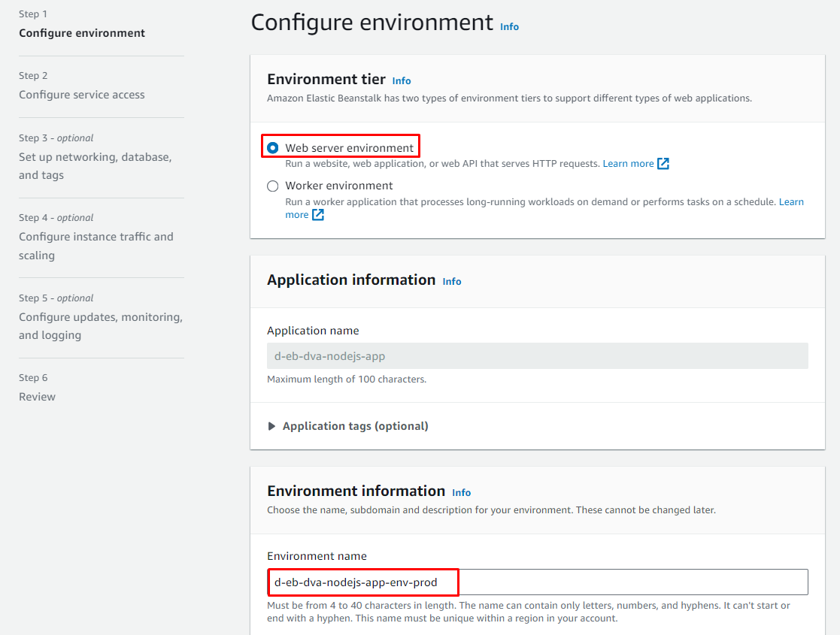Click external link icon after web server description
Viewport: 840px width, 635px height.
pyautogui.click(x=663, y=164)
